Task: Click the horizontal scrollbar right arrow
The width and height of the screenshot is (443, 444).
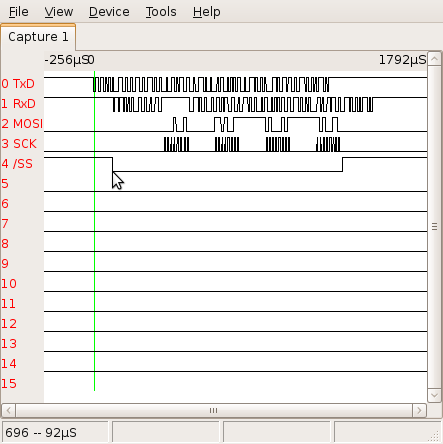Action: (x=419, y=410)
